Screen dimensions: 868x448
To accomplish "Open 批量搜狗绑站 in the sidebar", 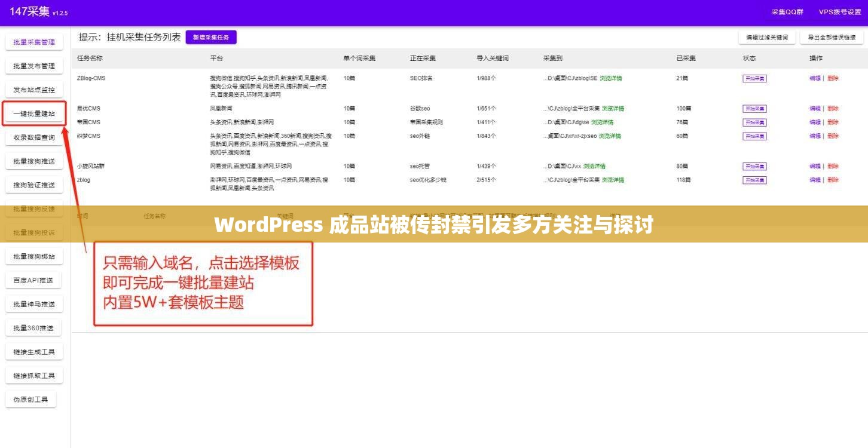I will pos(34,257).
